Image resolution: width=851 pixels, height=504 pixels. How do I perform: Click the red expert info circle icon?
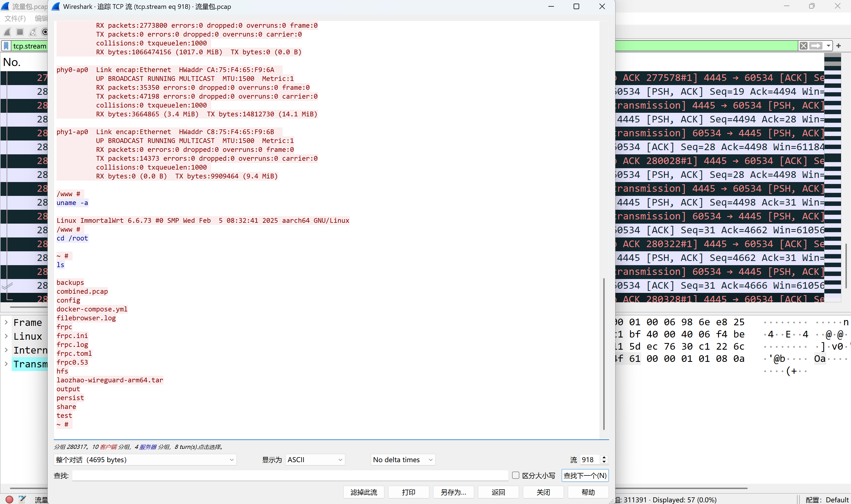[9, 499]
